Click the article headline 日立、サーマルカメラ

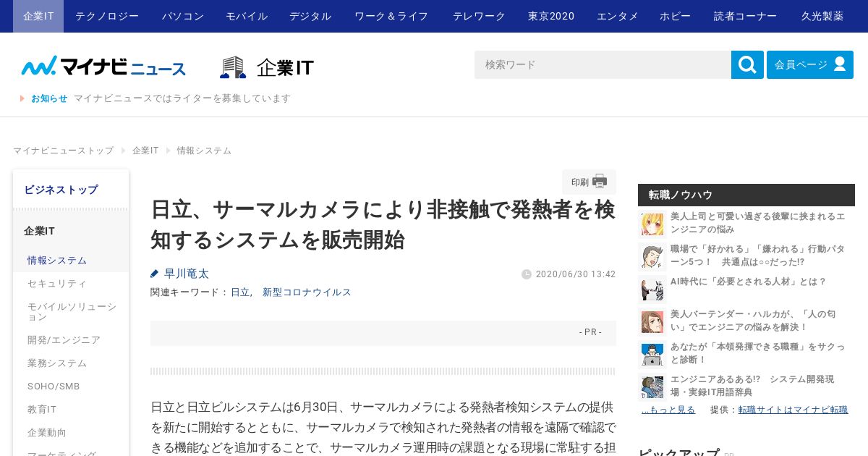[383, 224]
